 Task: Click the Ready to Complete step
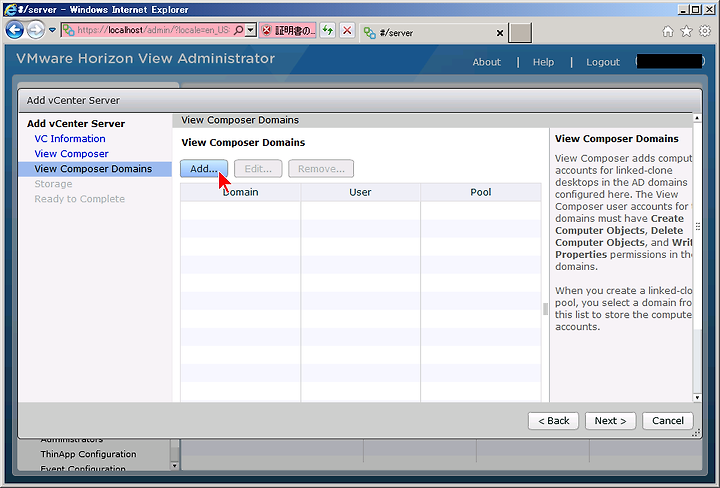[x=79, y=199]
